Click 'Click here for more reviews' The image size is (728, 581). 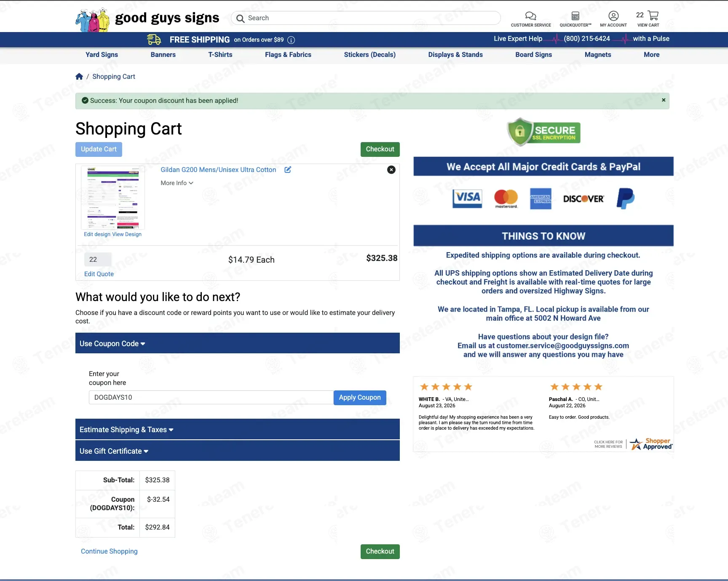[x=608, y=444]
